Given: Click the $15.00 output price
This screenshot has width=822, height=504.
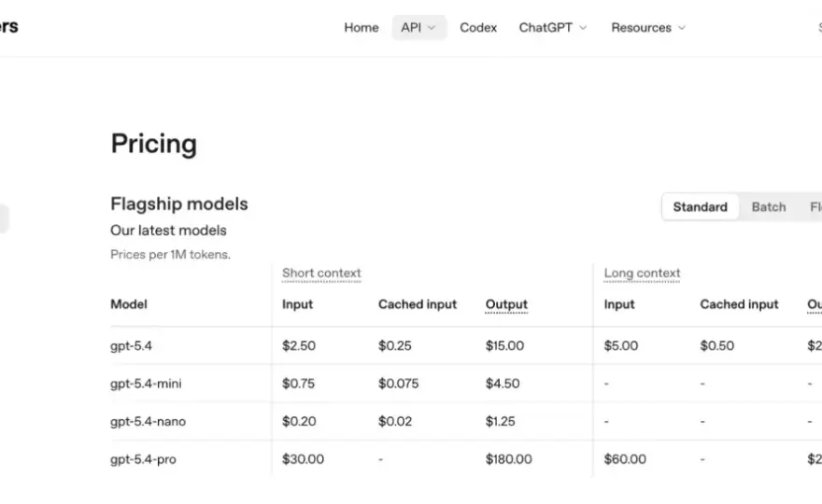Looking at the screenshot, I should [504, 345].
